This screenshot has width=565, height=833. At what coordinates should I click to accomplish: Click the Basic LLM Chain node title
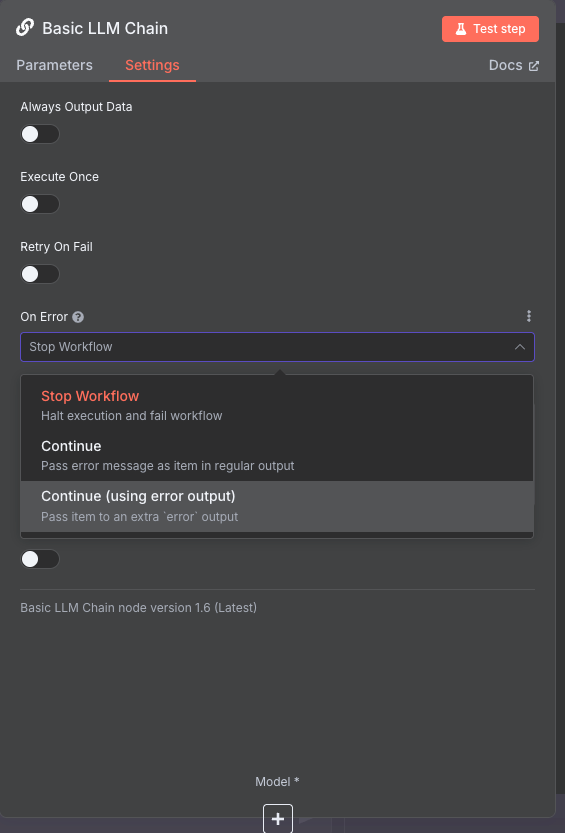[x=105, y=28]
